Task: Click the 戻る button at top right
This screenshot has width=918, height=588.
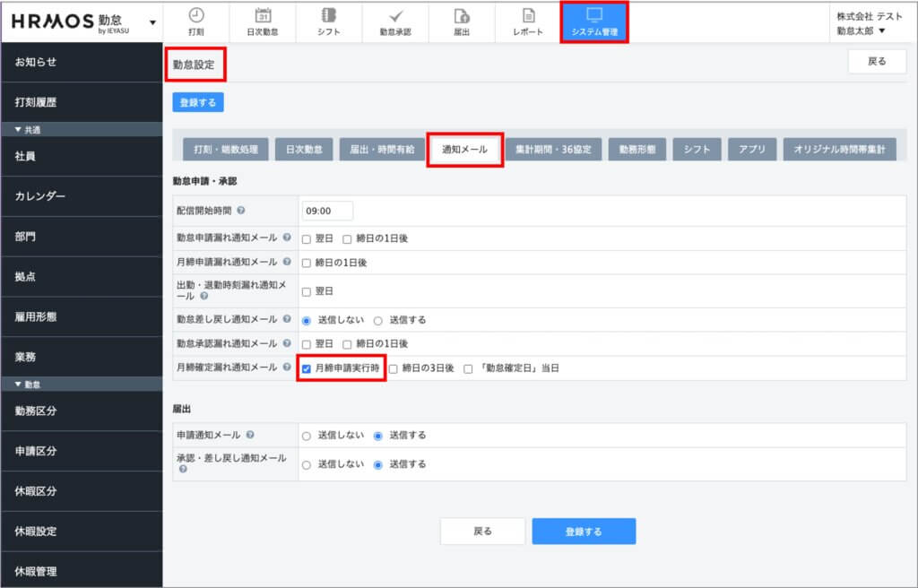Action: pos(877,62)
